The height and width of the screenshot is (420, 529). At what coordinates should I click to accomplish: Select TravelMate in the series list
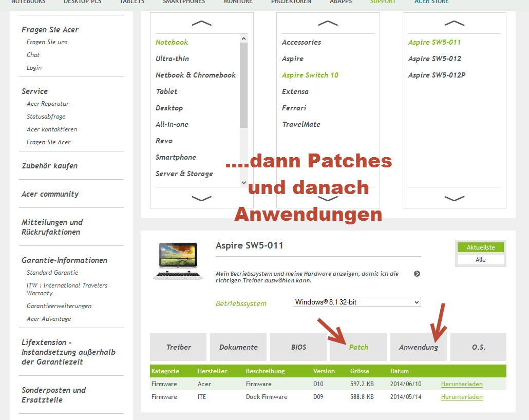[301, 124]
